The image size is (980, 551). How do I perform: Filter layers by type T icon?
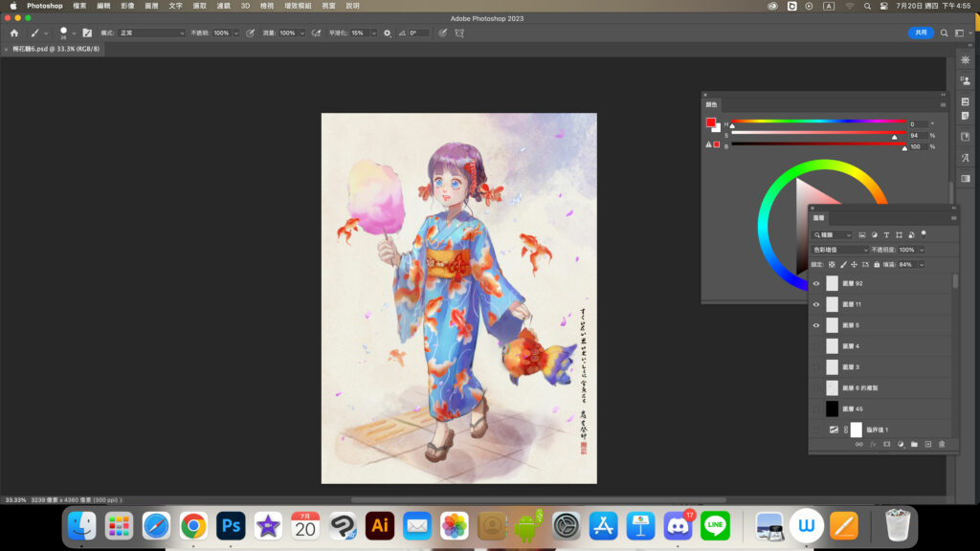[x=886, y=235]
